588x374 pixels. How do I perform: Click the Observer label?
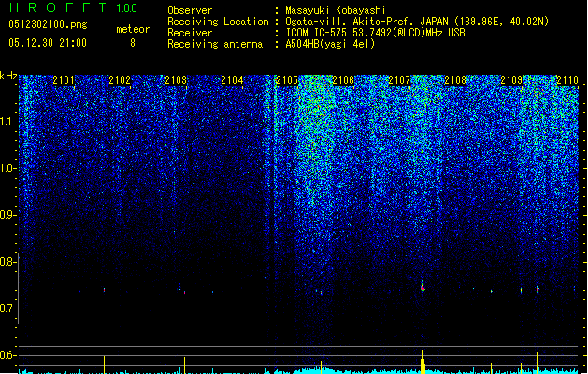pyautogui.click(x=190, y=10)
